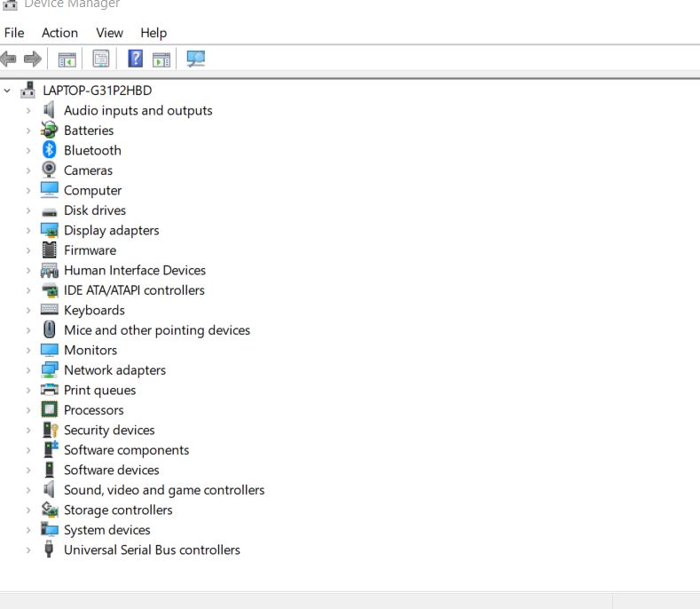Screen dimensions: 700x609
Task: Expand the Disk drives category
Action: tap(28, 210)
